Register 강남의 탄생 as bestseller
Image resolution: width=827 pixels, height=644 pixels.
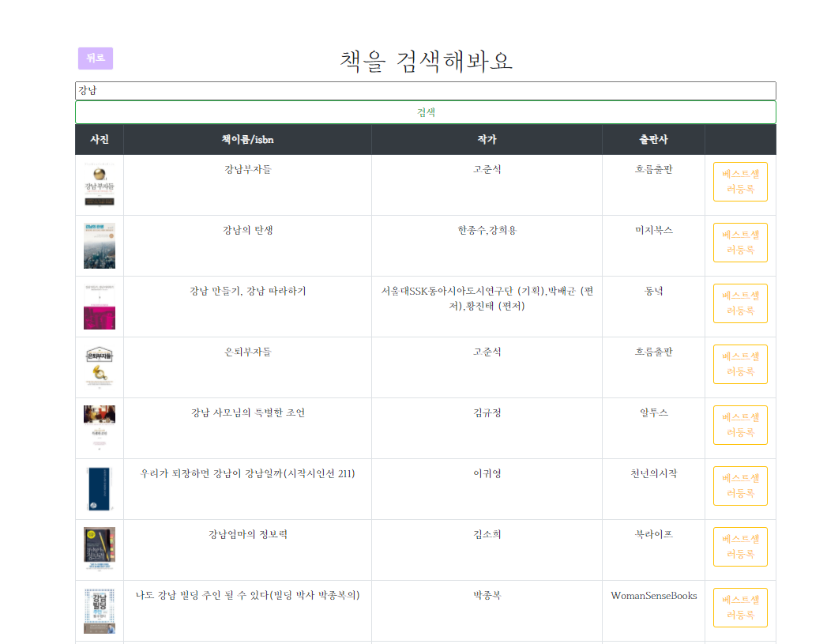[x=740, y=243]
